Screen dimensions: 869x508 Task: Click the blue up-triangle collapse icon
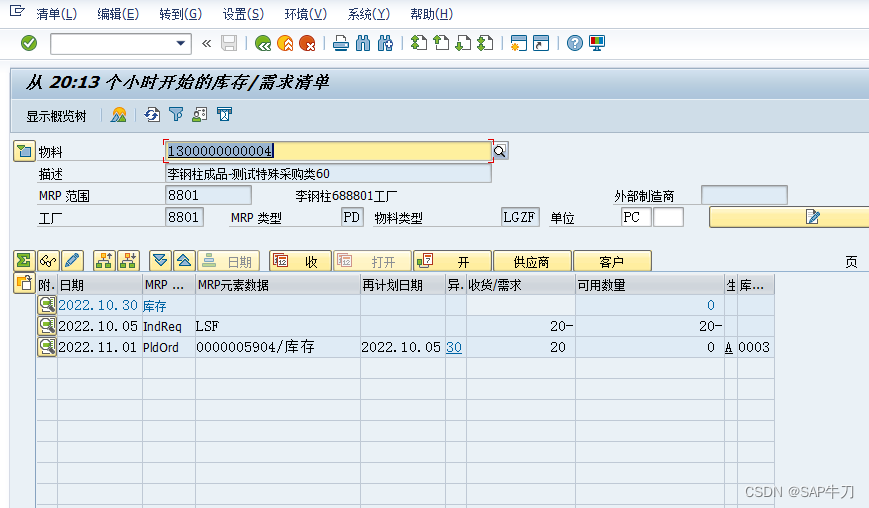point(184,261)
